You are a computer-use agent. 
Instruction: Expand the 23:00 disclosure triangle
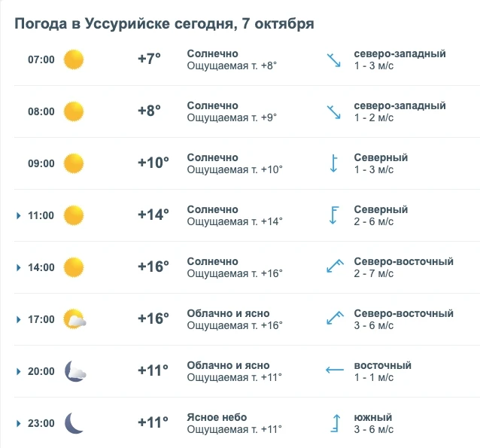tap(18, 423)
